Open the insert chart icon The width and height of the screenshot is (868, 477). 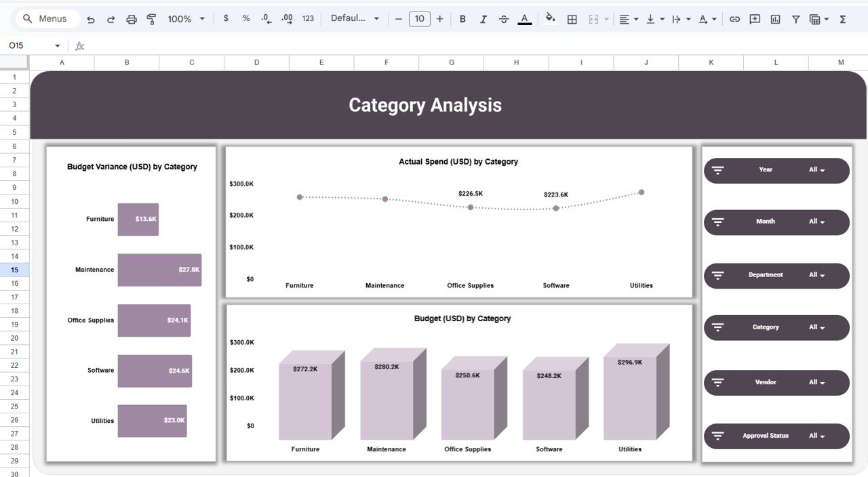[775, 18]
